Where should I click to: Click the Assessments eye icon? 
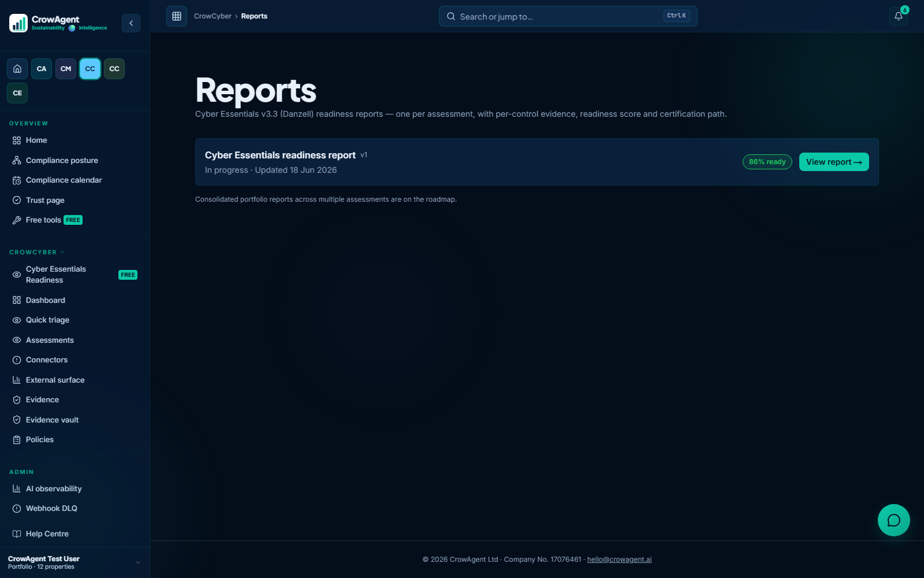17,340
